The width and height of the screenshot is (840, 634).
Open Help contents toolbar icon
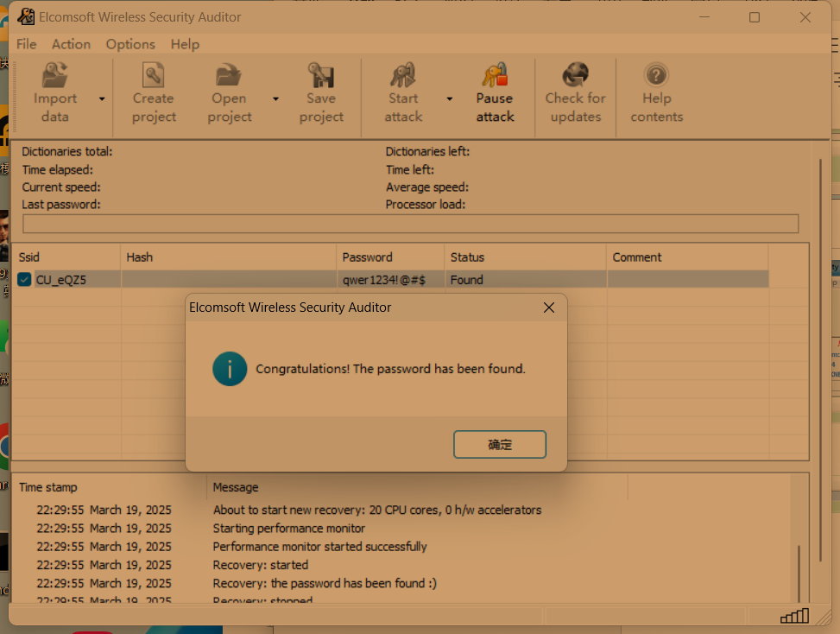coord(656,75)
